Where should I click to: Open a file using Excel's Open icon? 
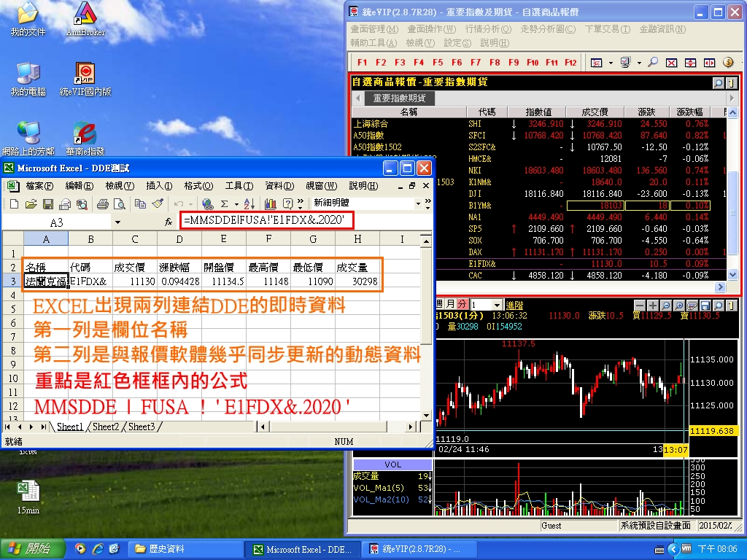31,204
